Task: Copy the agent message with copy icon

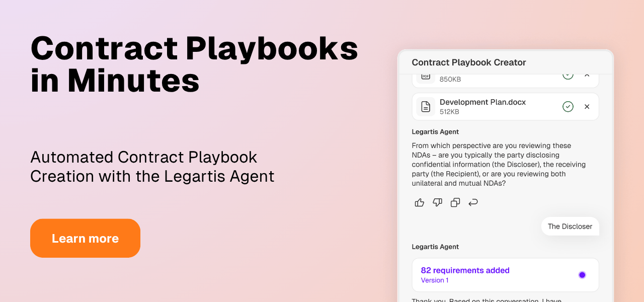Action: [455, 202]
